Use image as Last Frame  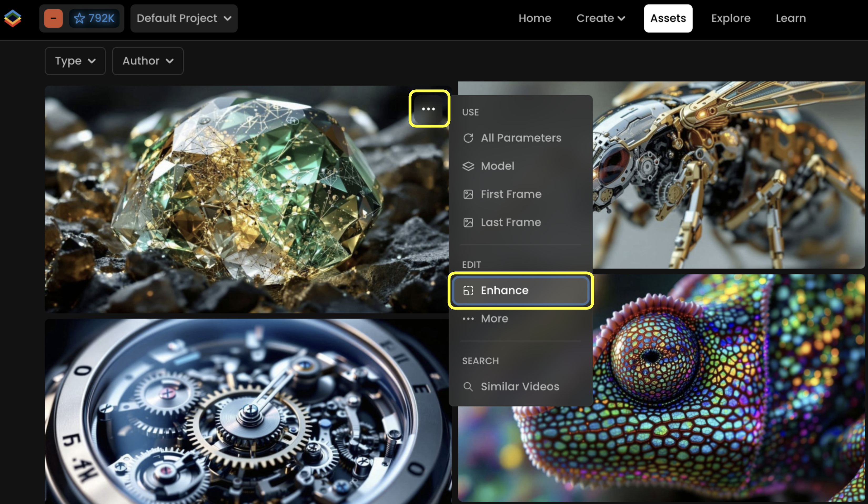point(521,223)
